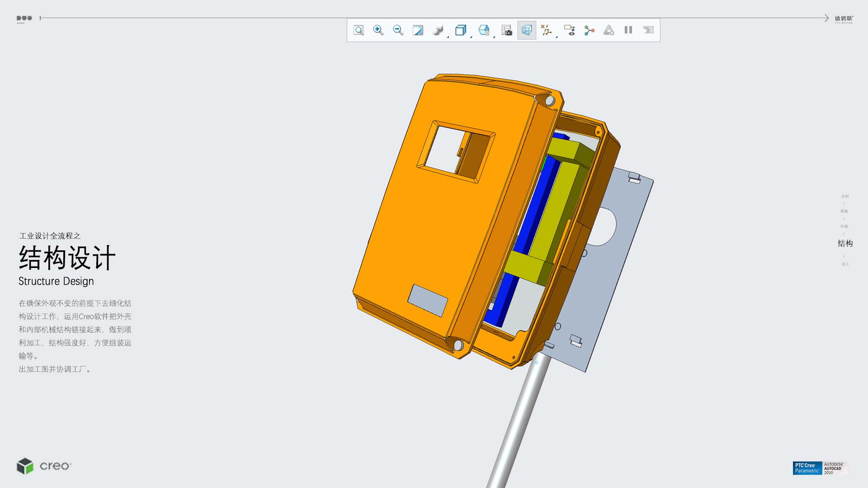Select the 结构 step in side navigation
The width and height of the screenshot is (868, 488).
(x=845, y=244)
